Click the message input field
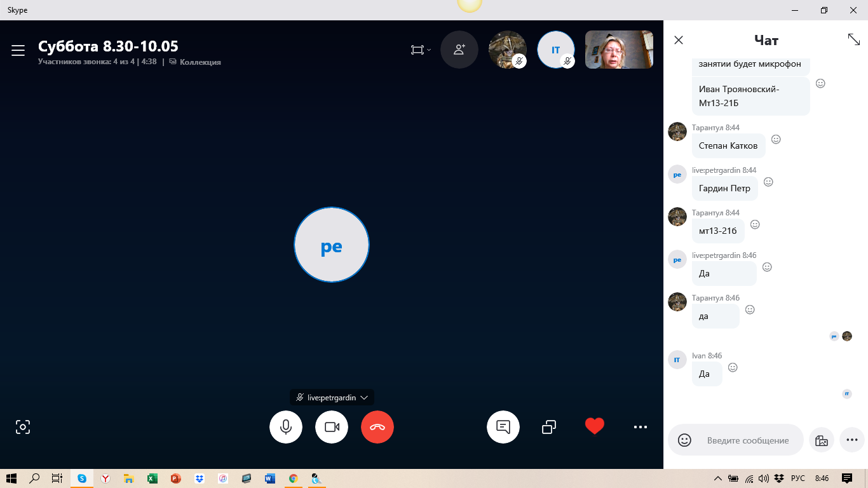This screenshot has height=488, width=868. tap(748, 440)
